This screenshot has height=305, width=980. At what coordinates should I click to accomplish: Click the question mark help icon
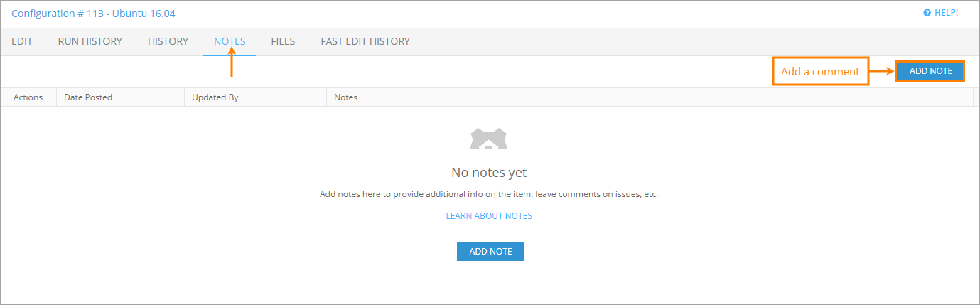pos(927,13)
